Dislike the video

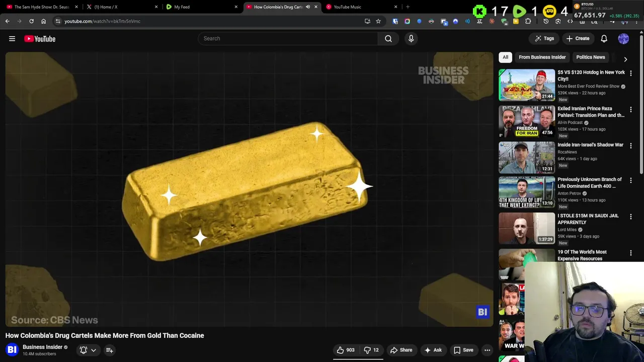tap(371, 350)
